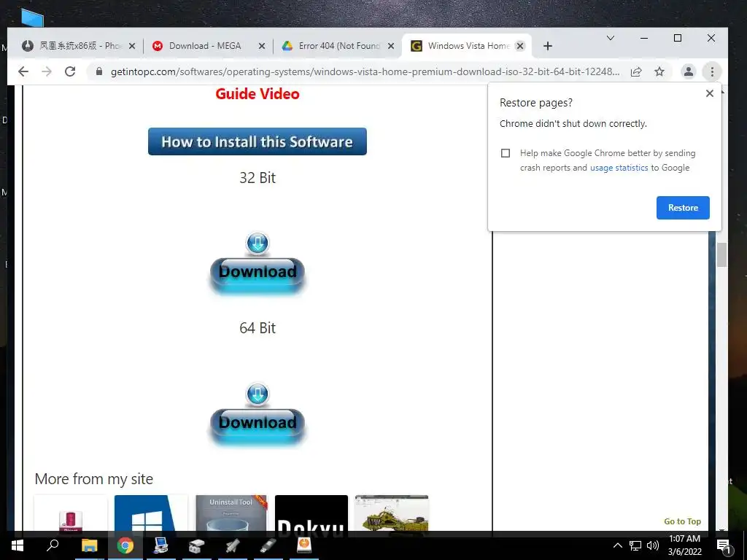Image resolution: width=747 pixels, height=560 pixels.
Task: Open the tab search dropdown arrow
Action: click(x=611, y=38)
